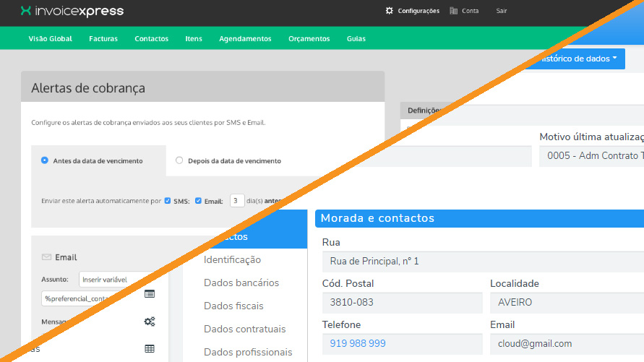Screen dimensions: 644x362
Task: Click the double gears icon in sidebar
Action: pos(150,322)
